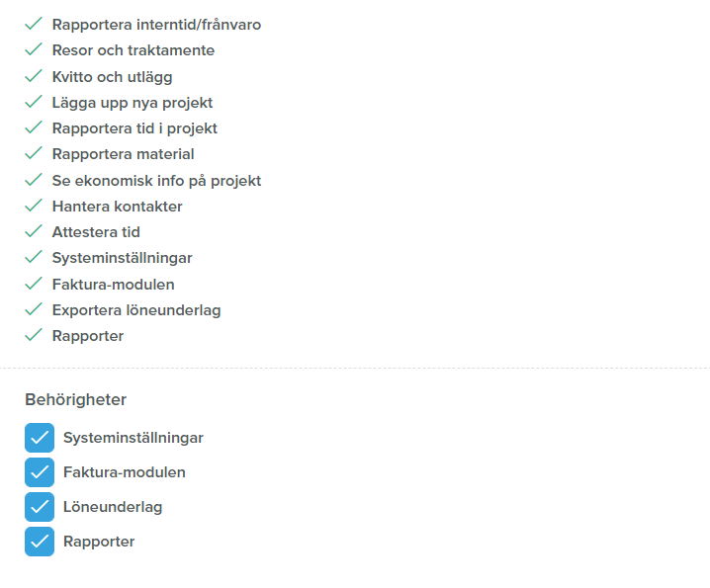Select the Se ekonomisk info på projekt text
Viewport: 710px width, 588px height.
156,181
